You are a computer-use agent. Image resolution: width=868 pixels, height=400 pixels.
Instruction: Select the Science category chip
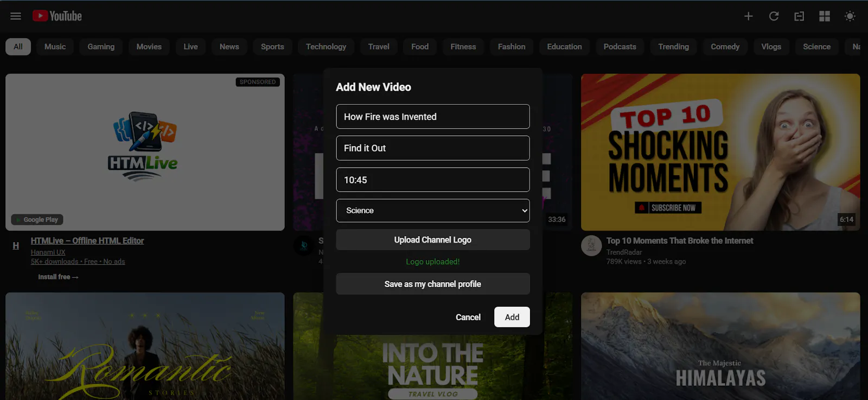tap(816, 47)
